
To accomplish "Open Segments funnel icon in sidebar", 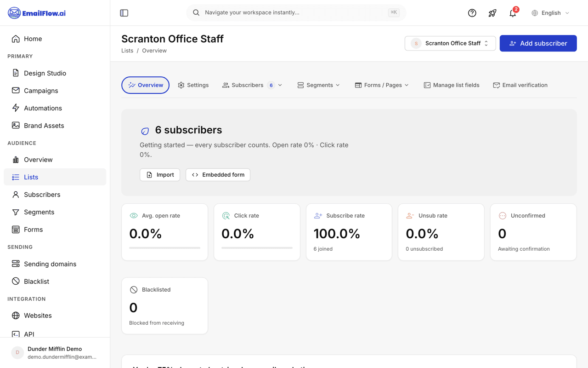I will tap(16, 212).
